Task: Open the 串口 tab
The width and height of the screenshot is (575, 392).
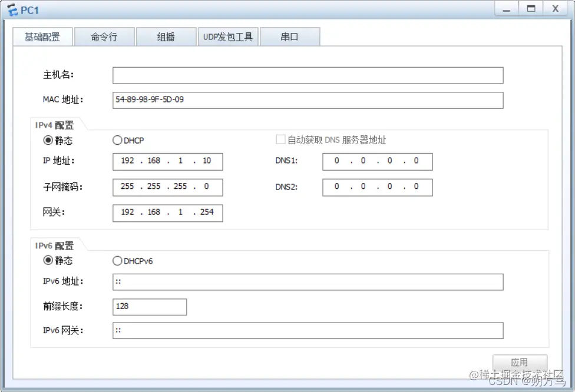Action: (290, 36)
